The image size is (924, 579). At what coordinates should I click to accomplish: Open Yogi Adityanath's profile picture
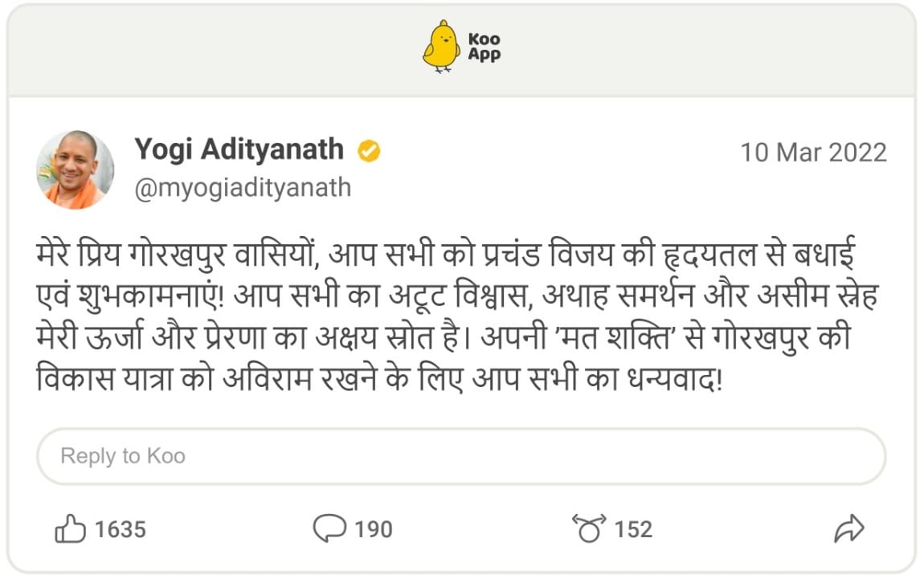coord(76,170)
